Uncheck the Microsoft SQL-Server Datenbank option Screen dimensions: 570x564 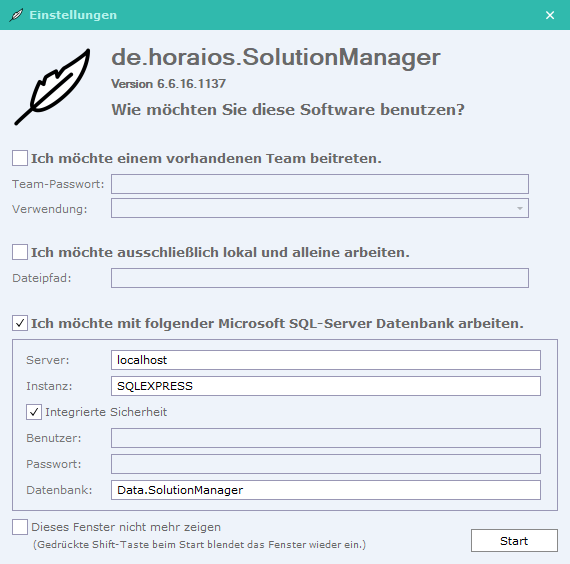20,323
